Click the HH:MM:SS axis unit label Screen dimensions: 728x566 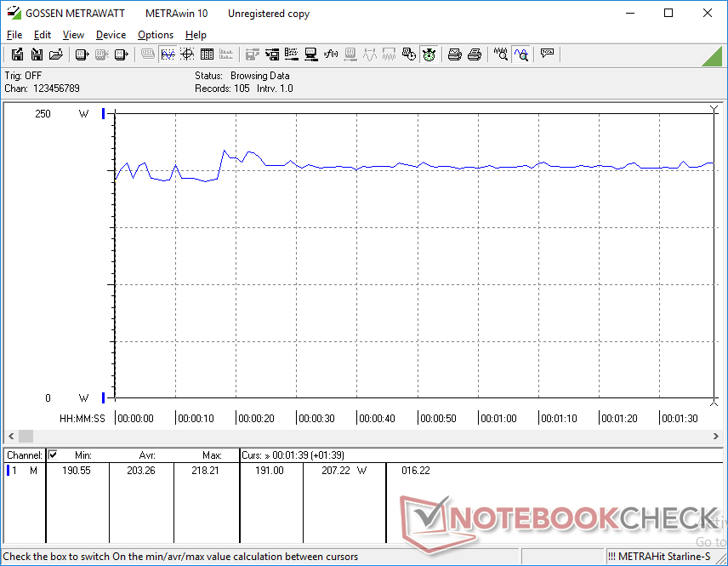tap(82, 418)
